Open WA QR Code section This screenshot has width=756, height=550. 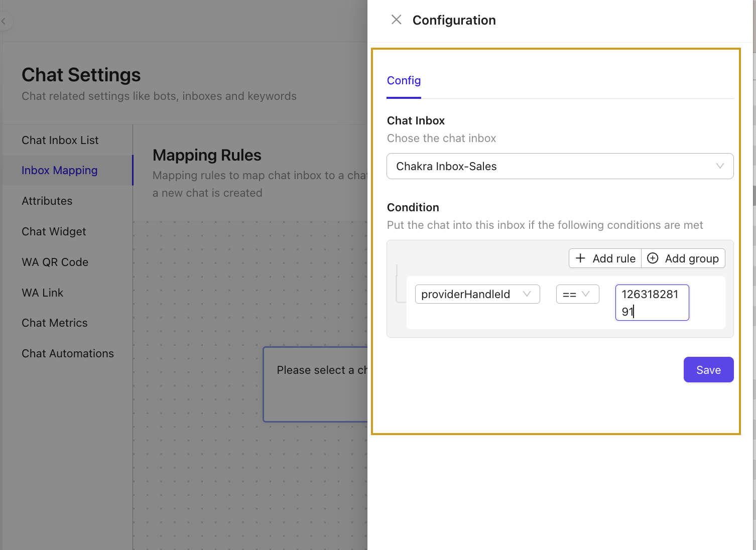[55, 262]
